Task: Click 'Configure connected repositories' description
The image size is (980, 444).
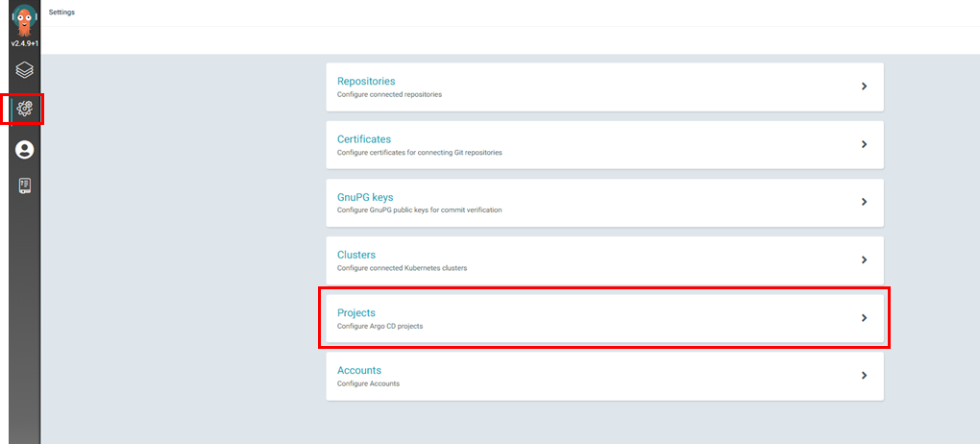Action: coord(389,94)
